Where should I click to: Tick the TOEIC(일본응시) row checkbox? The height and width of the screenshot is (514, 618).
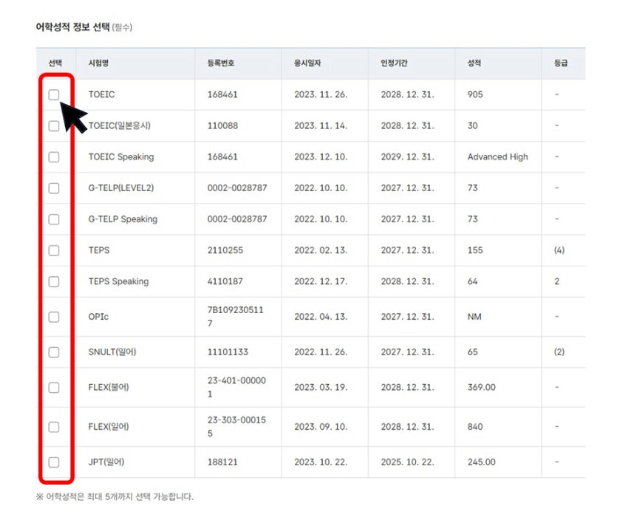54,126
